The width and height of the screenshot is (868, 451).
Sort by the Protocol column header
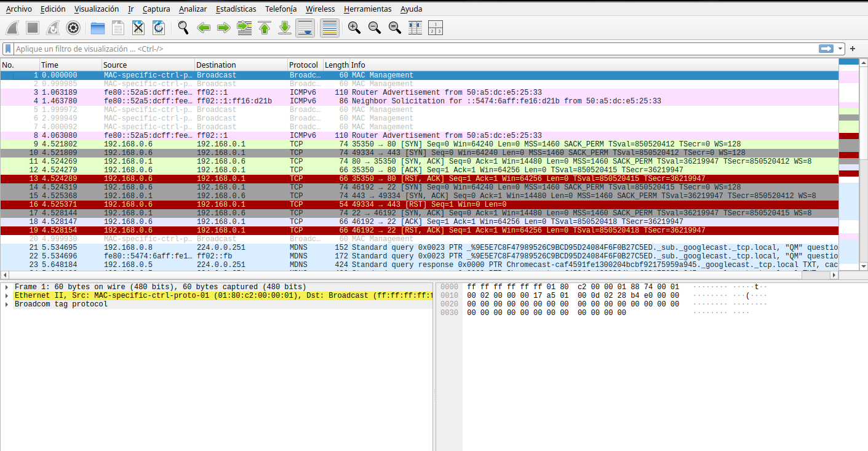(305, 65)
